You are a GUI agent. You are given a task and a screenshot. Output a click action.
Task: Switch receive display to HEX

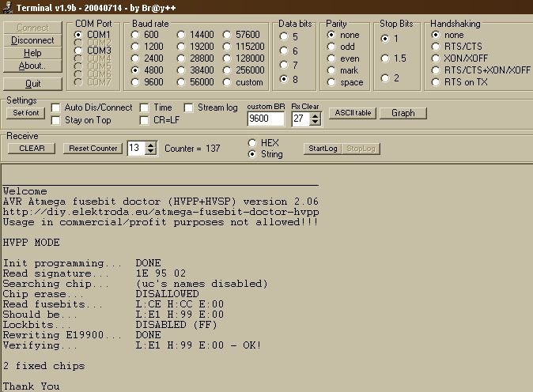pos(252,143)
